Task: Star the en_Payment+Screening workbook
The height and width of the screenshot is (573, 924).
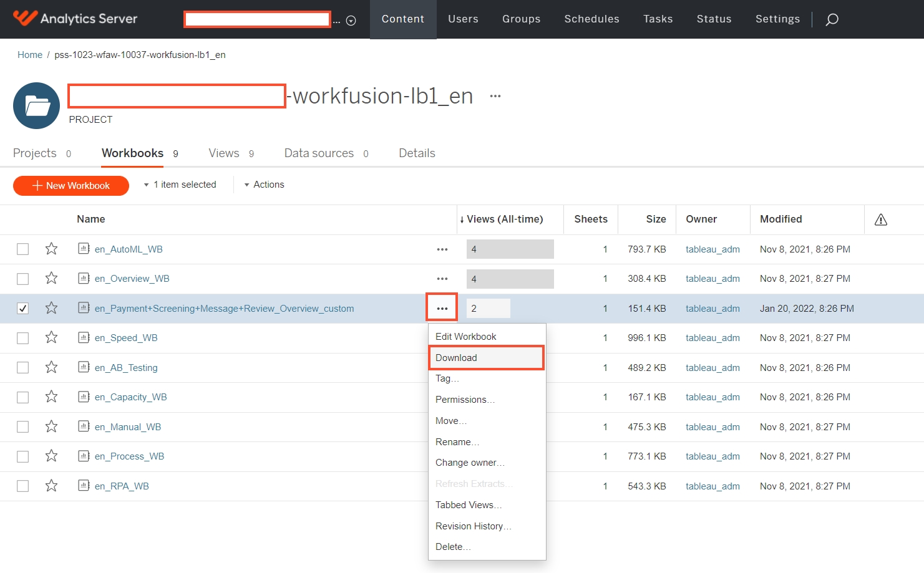Action: pyautogui.click(x=51, y=308)
